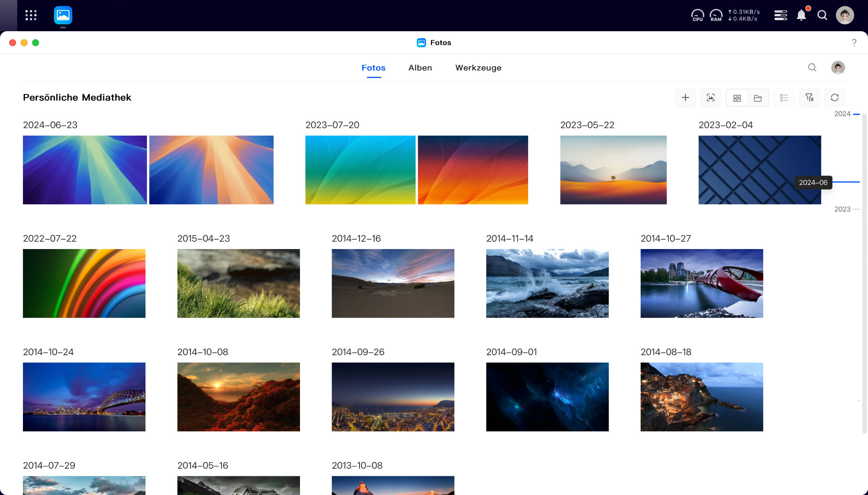
Task: Open the task manager panel icon
Action: coord(781,15)
